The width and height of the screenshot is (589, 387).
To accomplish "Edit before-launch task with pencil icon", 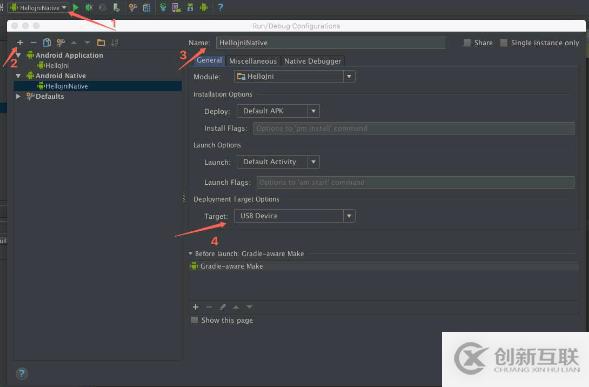I will pos(222,307).
